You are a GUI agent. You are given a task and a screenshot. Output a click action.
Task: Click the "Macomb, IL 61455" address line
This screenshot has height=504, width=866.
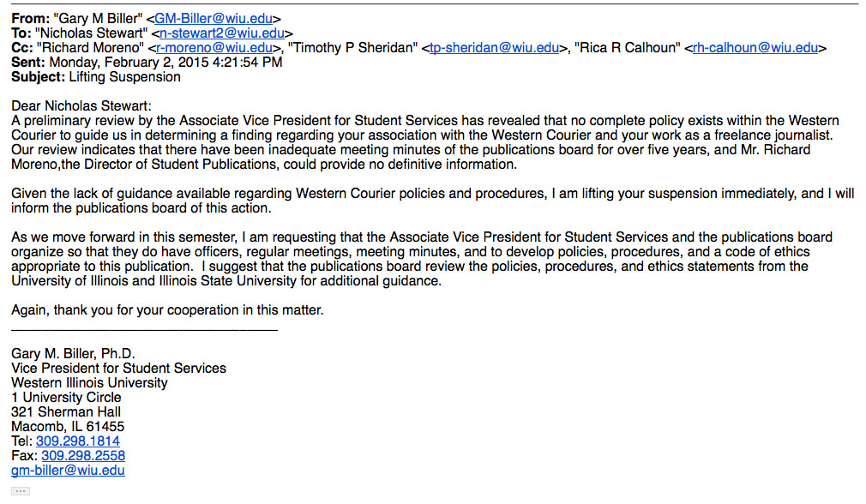(68, 426)
